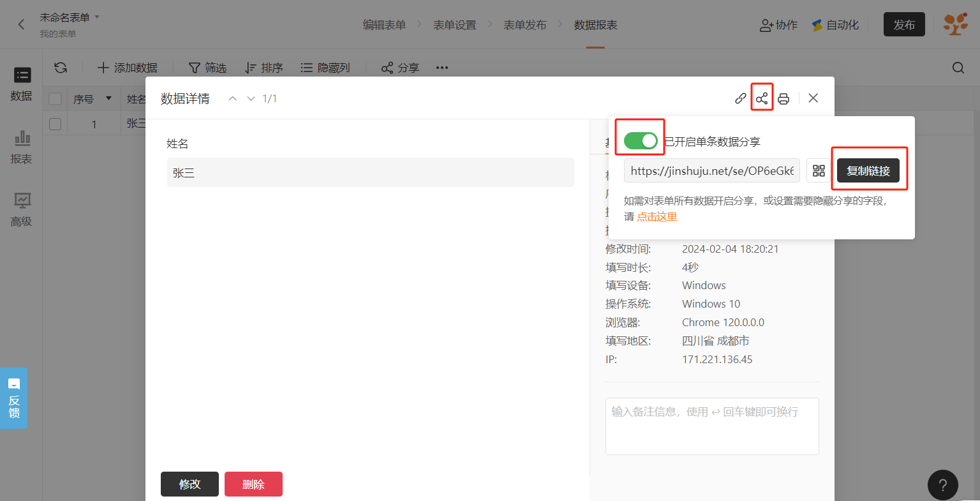
Task: Check the checkbox for row 1
Action: [56, 124]
